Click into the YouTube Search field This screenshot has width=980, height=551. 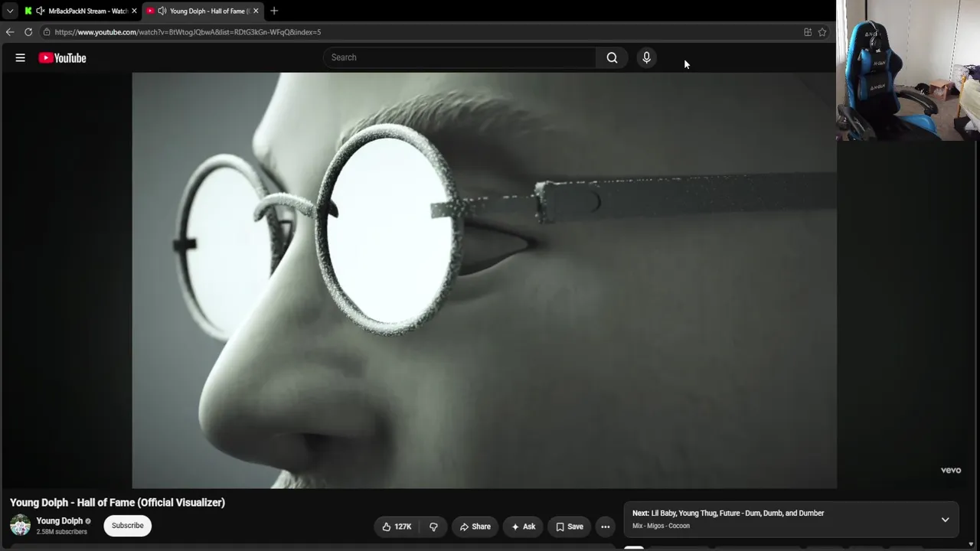coord(459,57)
